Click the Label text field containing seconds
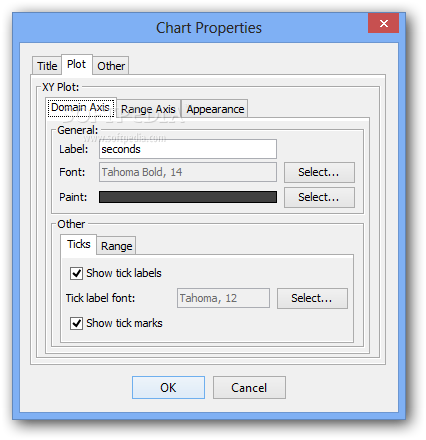The image size is (426, 440). click(x=188, y=149)
